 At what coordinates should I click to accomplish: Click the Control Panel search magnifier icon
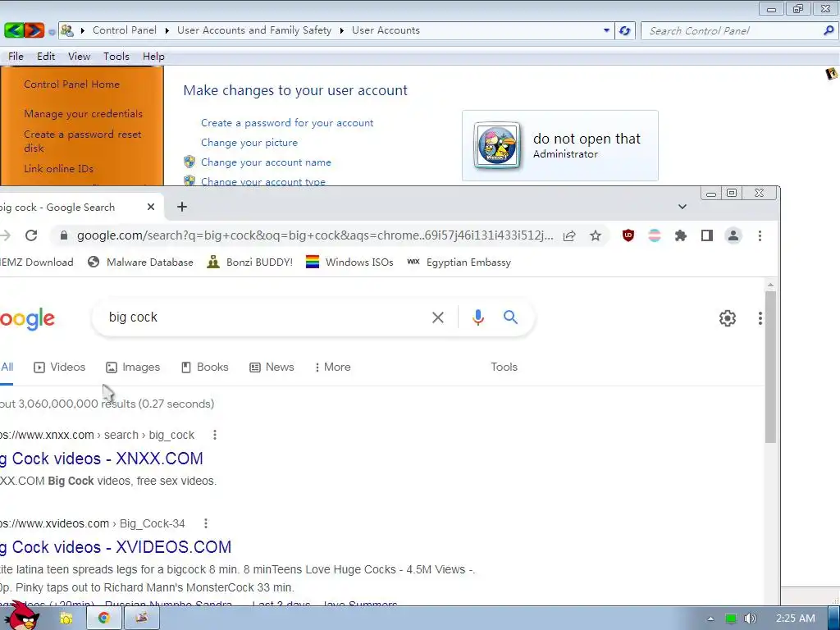(829, 30)
